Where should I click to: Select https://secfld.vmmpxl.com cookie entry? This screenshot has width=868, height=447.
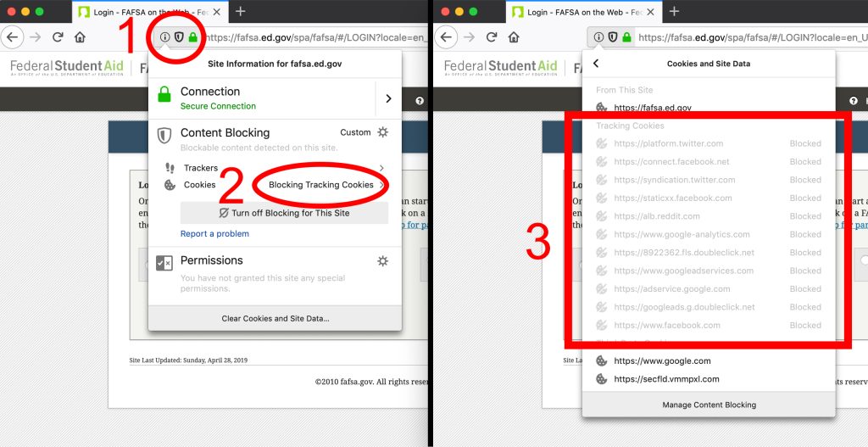[709, 379]
